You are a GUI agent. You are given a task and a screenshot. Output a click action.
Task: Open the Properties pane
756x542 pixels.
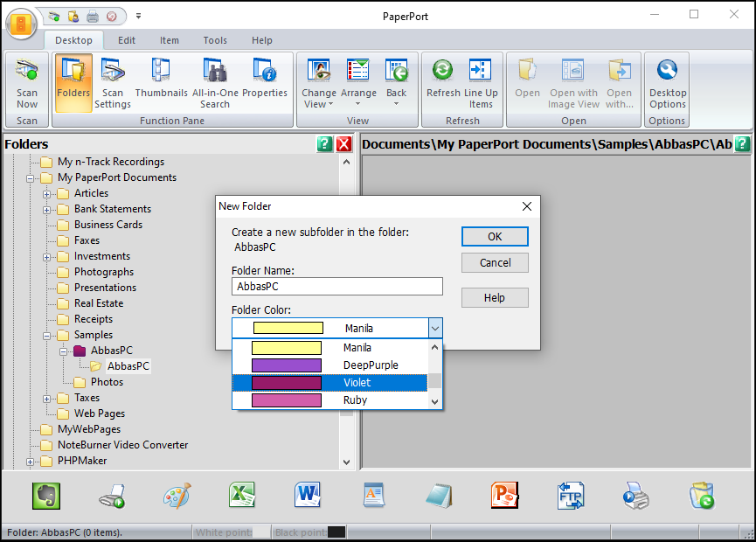coord(265,78)
